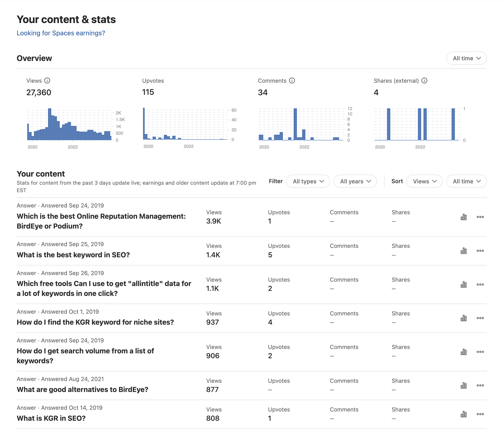This screenshot has height=433, width=504.
Task: Open answer about BirdEye or Podium reputation management
Action: pyautogui.click(x=101, y=221)
